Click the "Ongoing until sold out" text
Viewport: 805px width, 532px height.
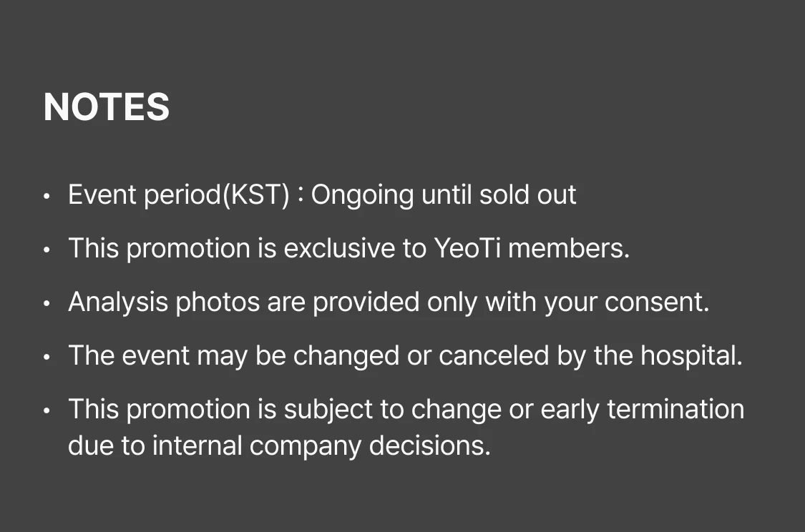click(x=444, y=194)
